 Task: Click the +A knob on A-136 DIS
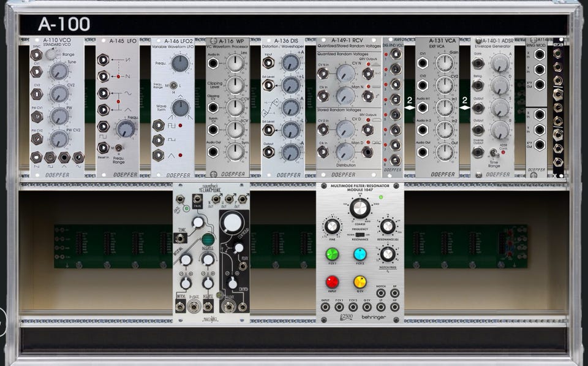coord(290,63)
